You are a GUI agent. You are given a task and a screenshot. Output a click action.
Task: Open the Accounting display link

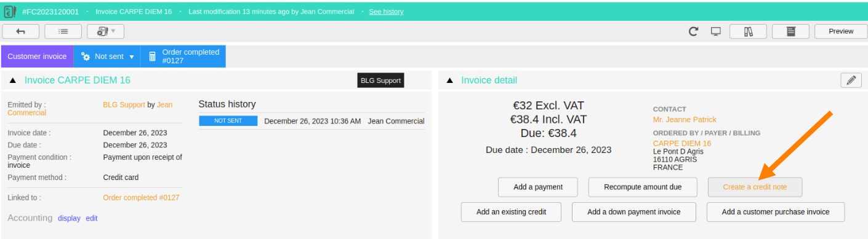[69, 218]
